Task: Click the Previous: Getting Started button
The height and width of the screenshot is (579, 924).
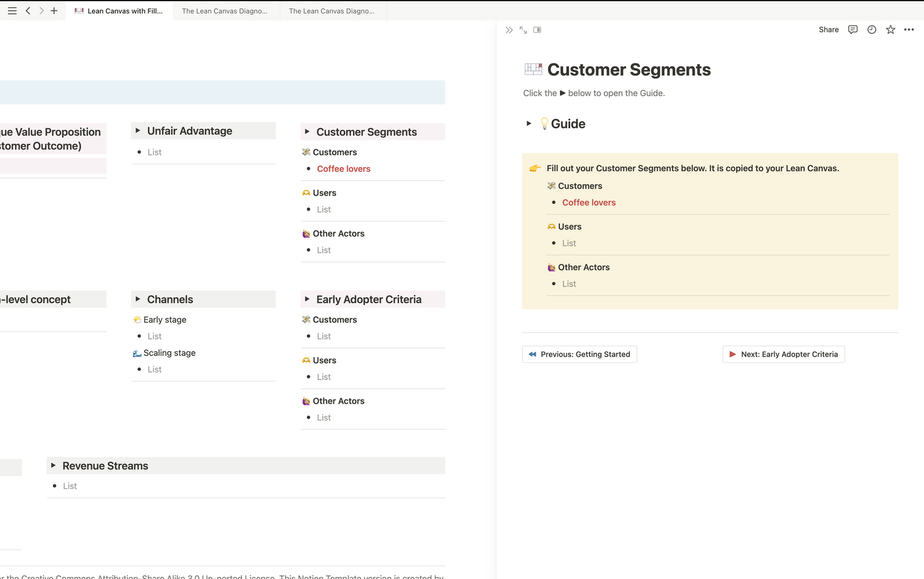Action: (579, 354)
